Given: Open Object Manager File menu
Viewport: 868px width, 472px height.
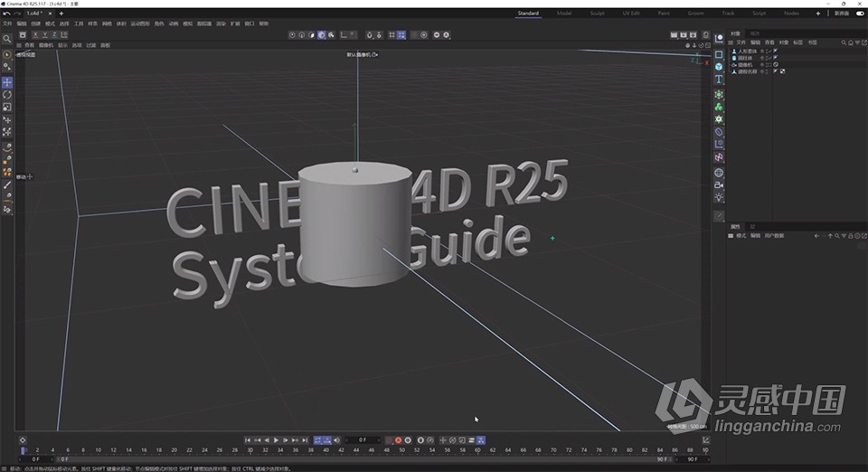Looking at the screenshot, I should point(741,42).
